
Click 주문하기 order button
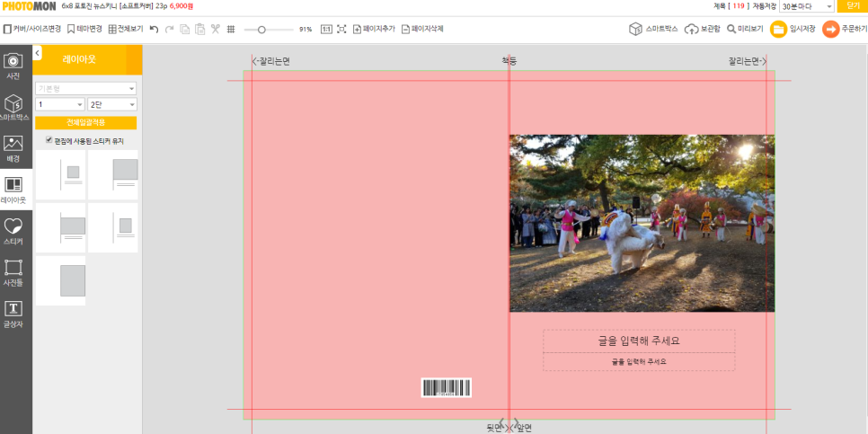(x=845, y=29)
